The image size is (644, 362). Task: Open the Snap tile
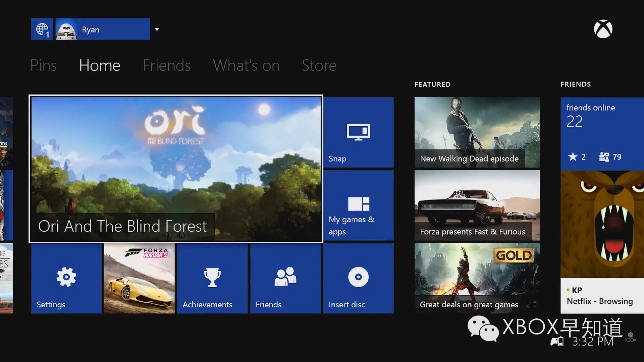click(x=358, y=132)
